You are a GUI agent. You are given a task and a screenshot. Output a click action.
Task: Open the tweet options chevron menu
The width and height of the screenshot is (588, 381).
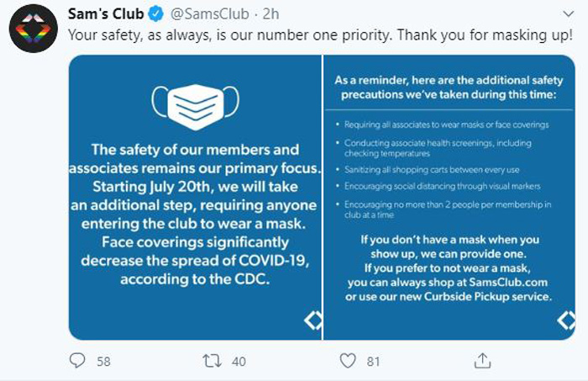pos(569,14)
